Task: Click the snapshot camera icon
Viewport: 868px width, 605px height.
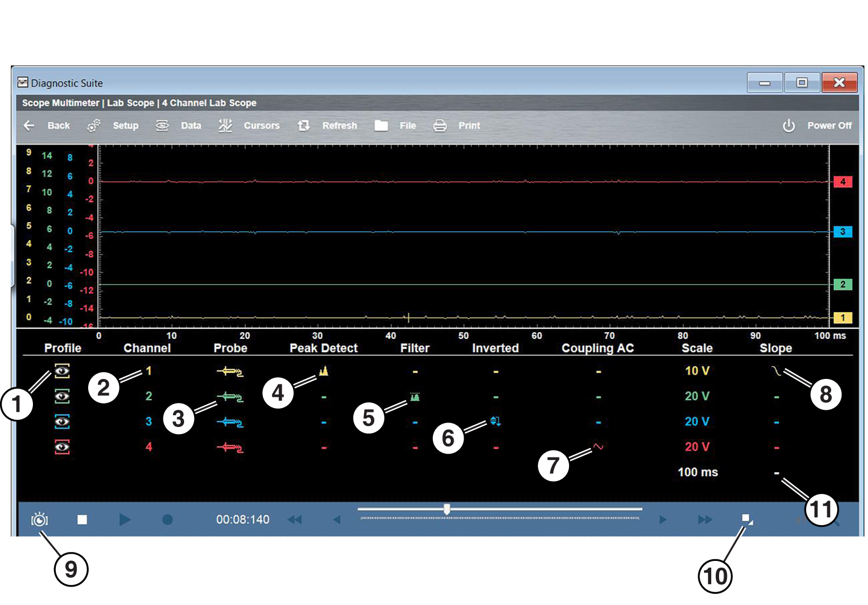Action: coord(40,520)
